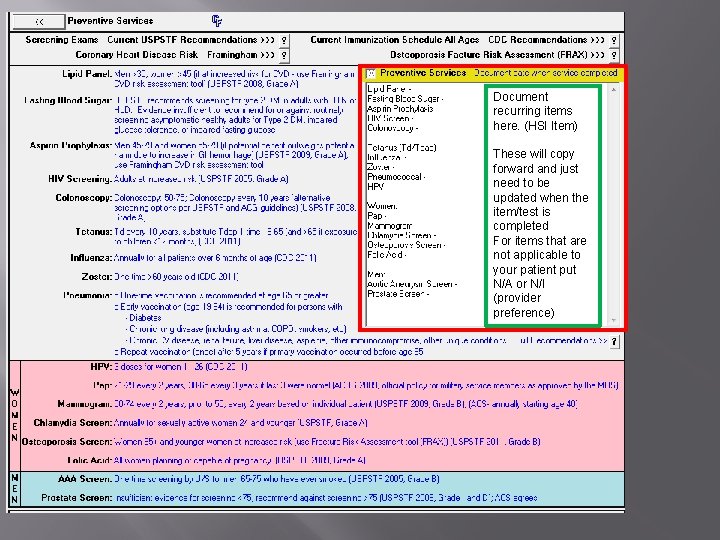Toggle checkbox in yellow Preventive Services header
Screen dimensions: 720x540
click(x=371, y=73)
